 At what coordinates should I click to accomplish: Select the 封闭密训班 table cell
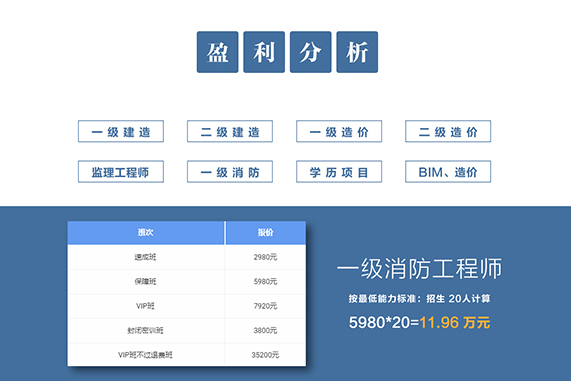[x=146, y=330]
